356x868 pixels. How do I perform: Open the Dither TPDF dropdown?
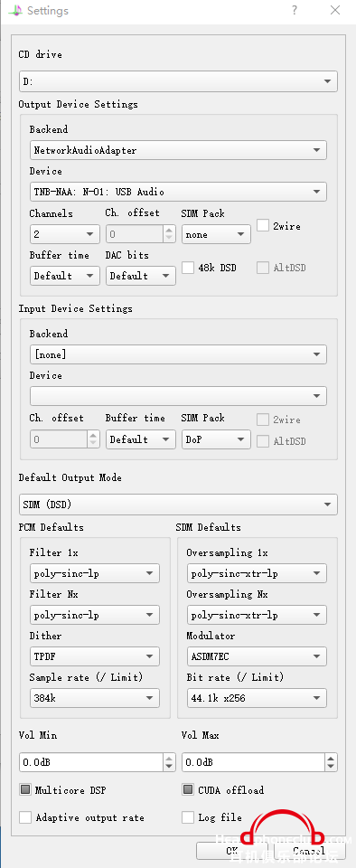(95, 656)
